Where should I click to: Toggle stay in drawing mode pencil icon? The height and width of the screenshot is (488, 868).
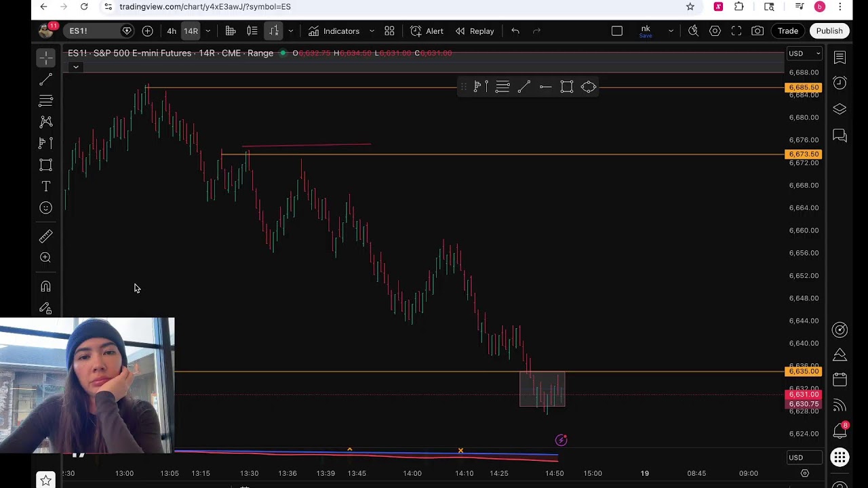45,308
